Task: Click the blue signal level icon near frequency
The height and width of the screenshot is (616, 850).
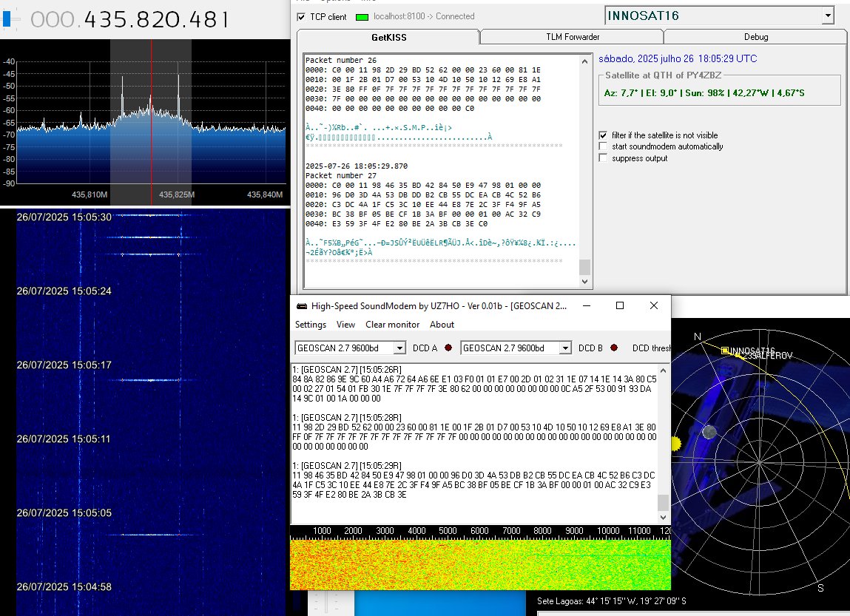Action: (7, 19)
